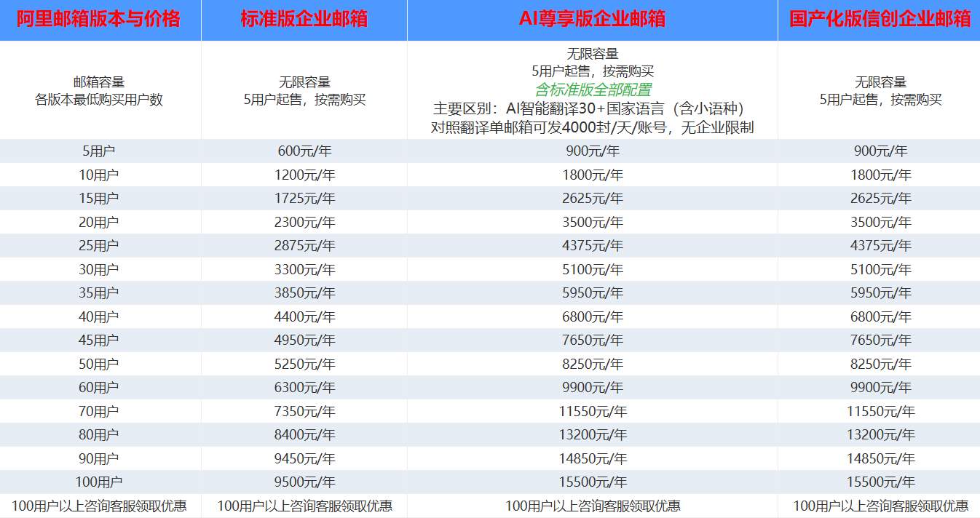Click the 国产化版信创企业邮箱 column header
This screenshot has height=518, width=980.
click(x=880, y=20)
